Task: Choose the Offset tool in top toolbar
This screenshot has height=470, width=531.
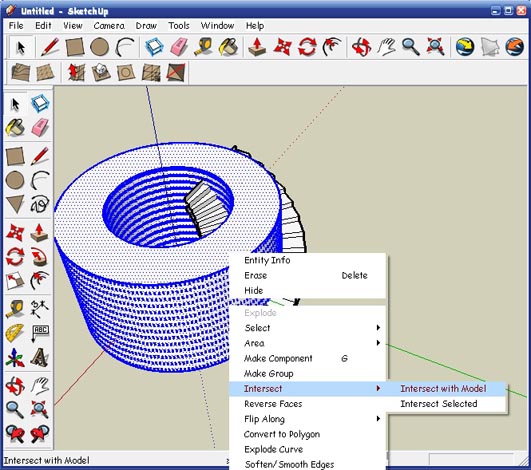Action: click(332, 47)
